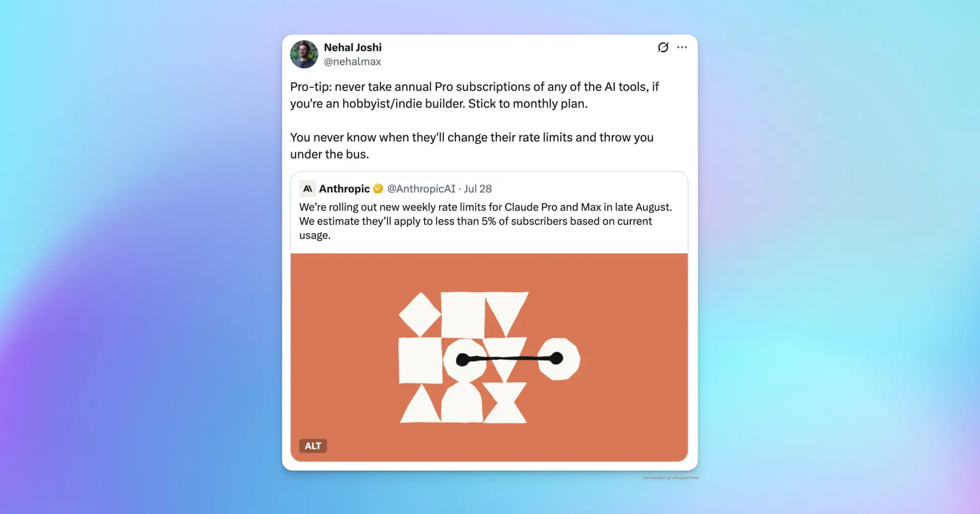This screenshot has width=980, height=514.
Task: Show the image ALT description
Action: click(313, 446)
